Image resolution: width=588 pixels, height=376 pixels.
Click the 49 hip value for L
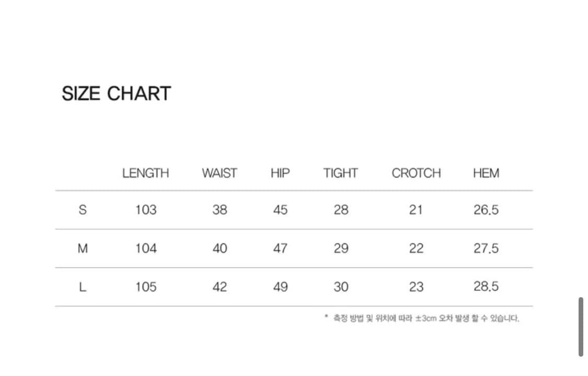[280, 287]
